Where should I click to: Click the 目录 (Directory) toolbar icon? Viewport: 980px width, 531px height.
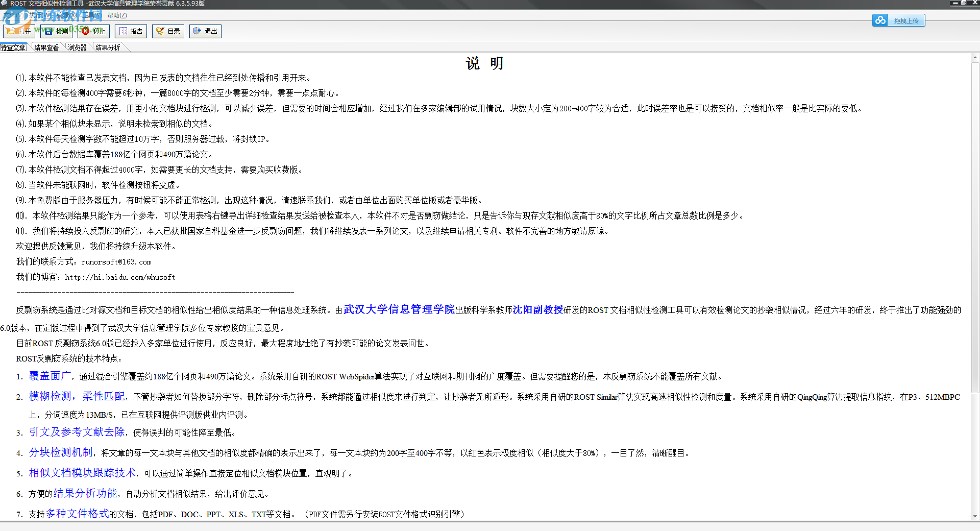click(x=168, y=31)
